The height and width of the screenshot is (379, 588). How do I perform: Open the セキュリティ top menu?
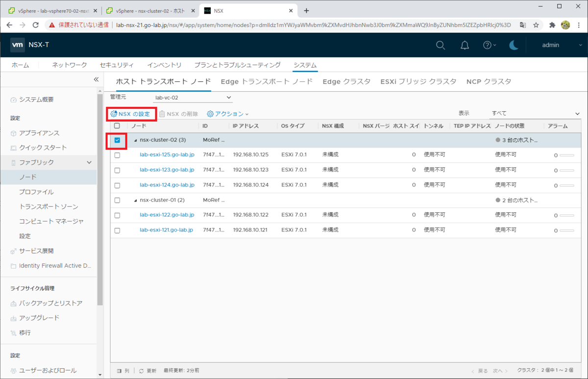117,65
